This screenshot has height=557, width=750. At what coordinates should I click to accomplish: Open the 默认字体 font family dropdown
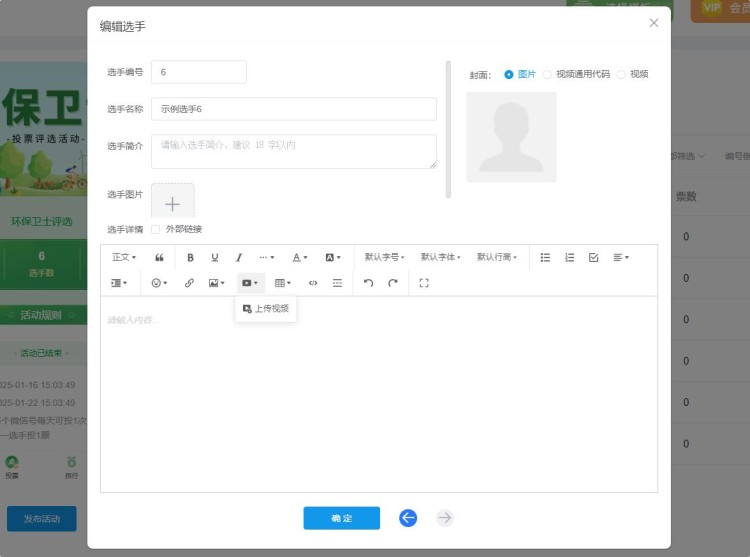[x=440, y=257]
